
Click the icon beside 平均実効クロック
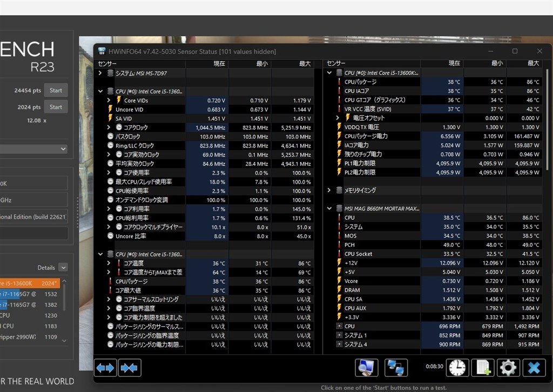click(x=110, y=164)
